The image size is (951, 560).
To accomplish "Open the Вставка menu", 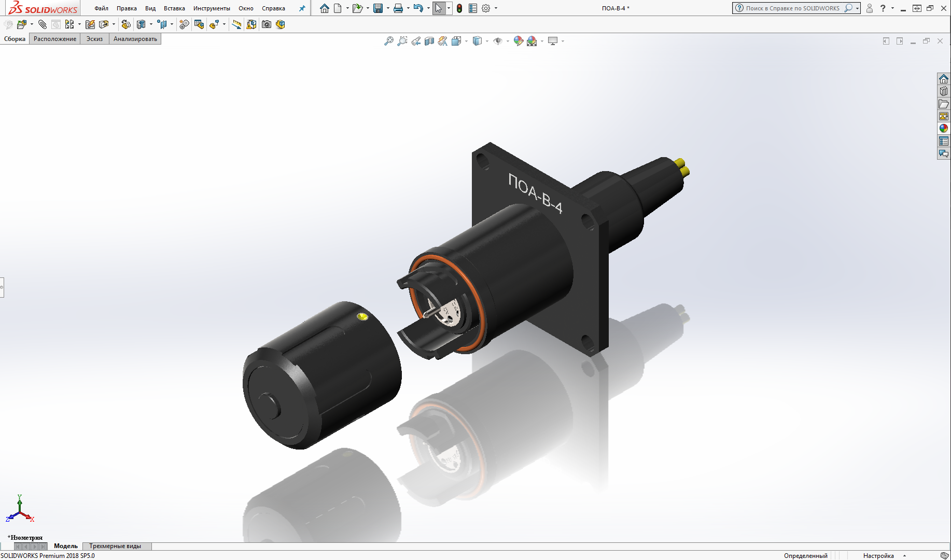I will (174, 8).
